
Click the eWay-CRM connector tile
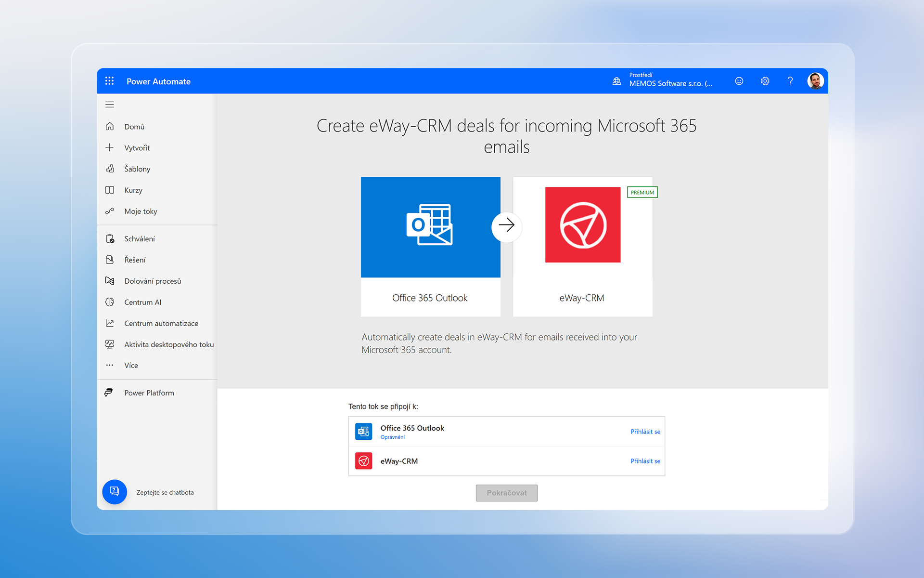click(x=583, y=247)
